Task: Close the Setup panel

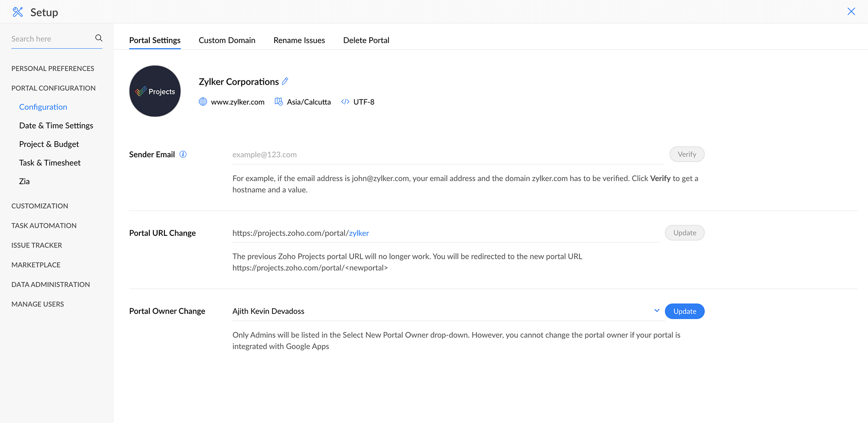Action: [x=851, y=12]
